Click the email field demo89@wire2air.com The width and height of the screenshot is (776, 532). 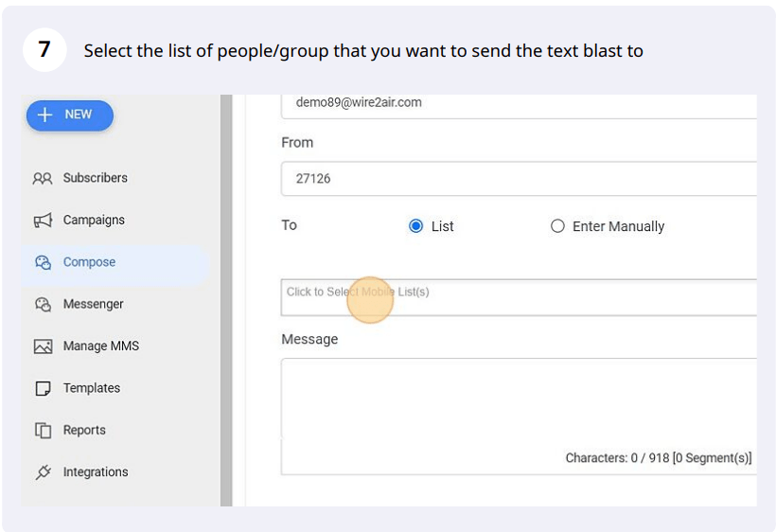point(519,106)
